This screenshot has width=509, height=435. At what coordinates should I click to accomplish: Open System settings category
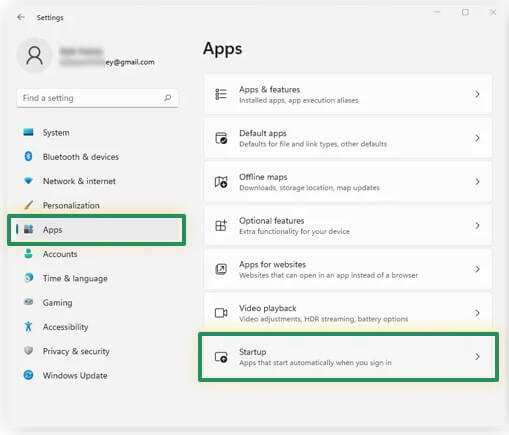pos(97,132)
